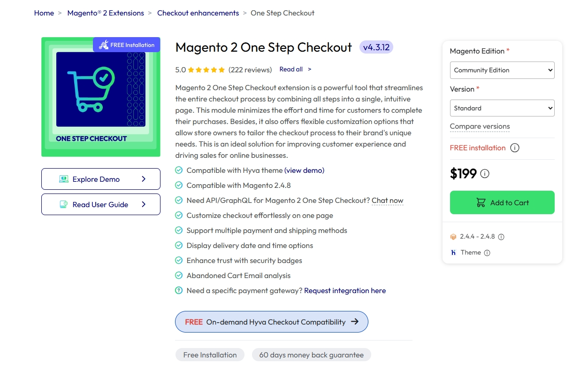Image resolution: width=588 pixels, height=372 pixels.
Task: Select the Hyva theme icon near Theme label
Action: pos(453,252)
